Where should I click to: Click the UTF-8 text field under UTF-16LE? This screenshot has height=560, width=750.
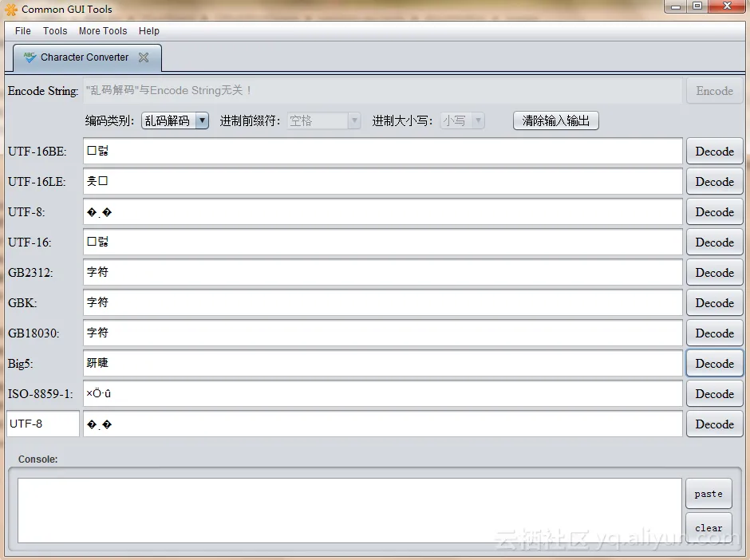coord(383,212)
